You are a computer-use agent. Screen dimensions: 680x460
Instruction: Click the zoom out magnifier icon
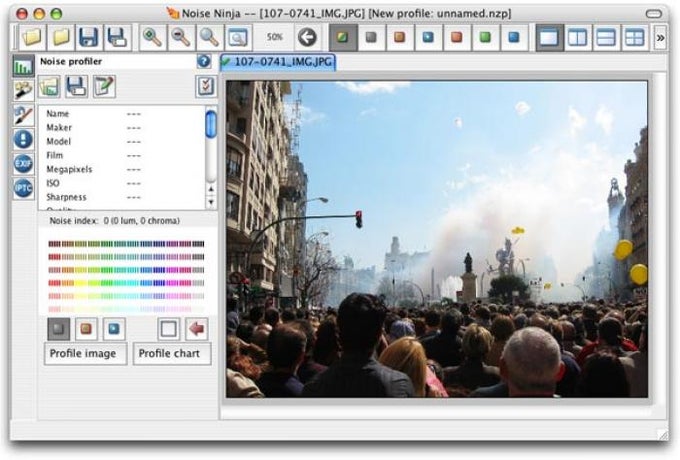point(180,37)
